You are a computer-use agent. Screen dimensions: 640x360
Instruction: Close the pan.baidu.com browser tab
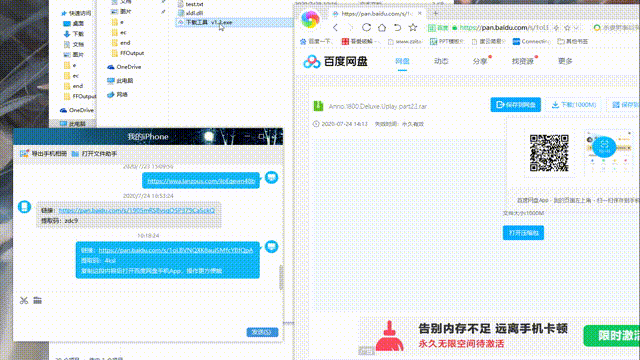420,13
